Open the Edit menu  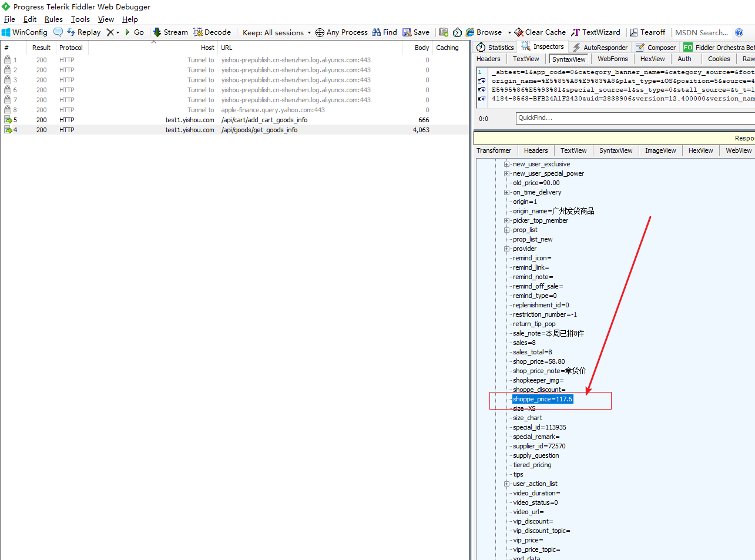30,19
